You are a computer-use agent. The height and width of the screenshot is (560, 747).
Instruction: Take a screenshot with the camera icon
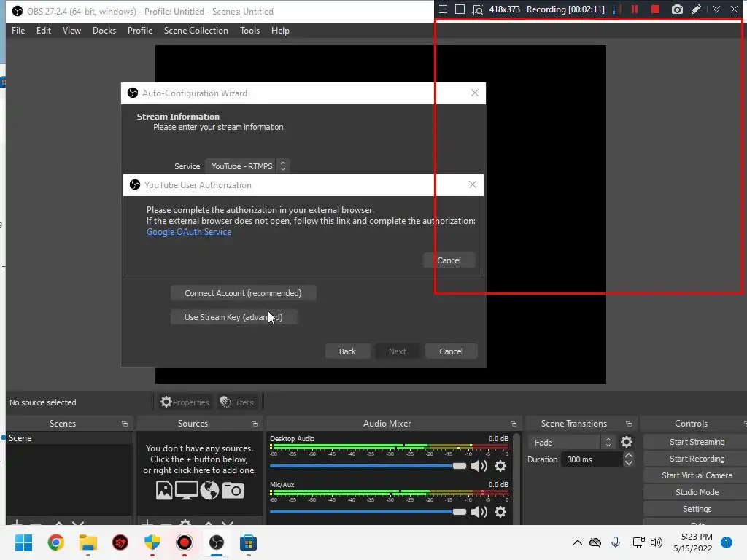677,9
